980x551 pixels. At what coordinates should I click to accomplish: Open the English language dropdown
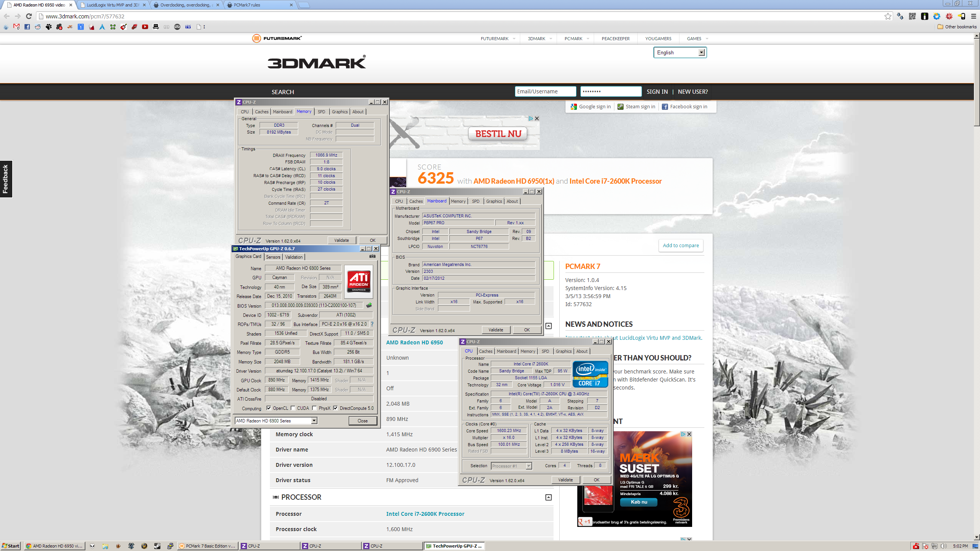pos(680,52)
